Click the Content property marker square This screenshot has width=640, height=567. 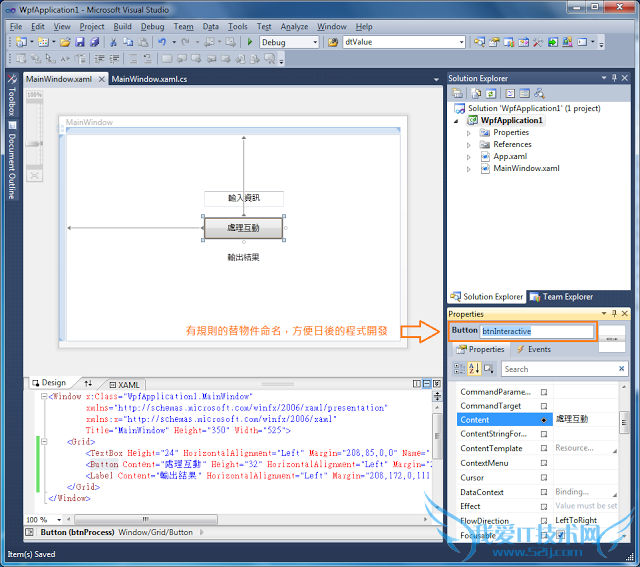click(x=544, y=420)
